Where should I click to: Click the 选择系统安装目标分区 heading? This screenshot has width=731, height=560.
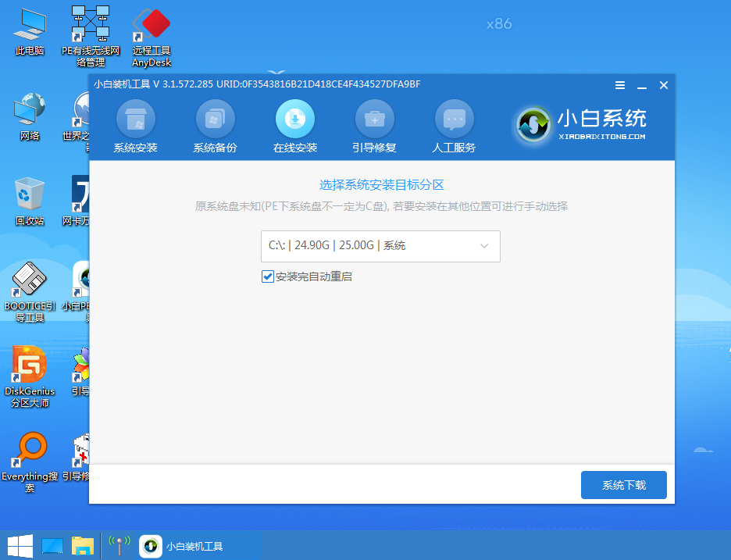(381, 184)
